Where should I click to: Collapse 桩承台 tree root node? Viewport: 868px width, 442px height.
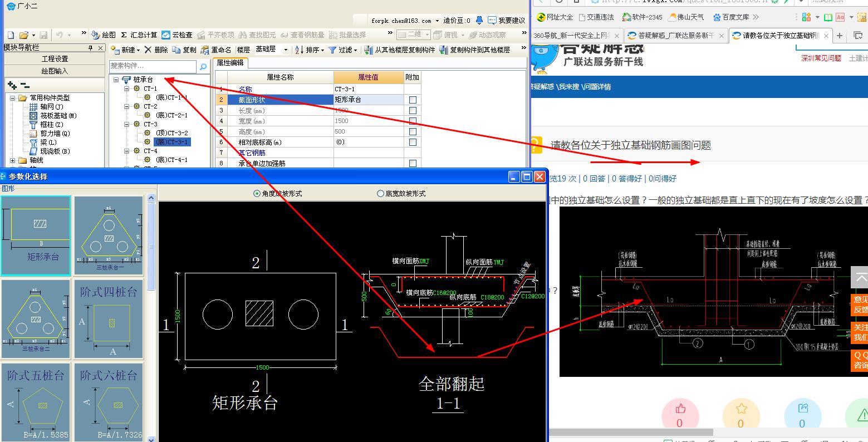tap(116, 80)
